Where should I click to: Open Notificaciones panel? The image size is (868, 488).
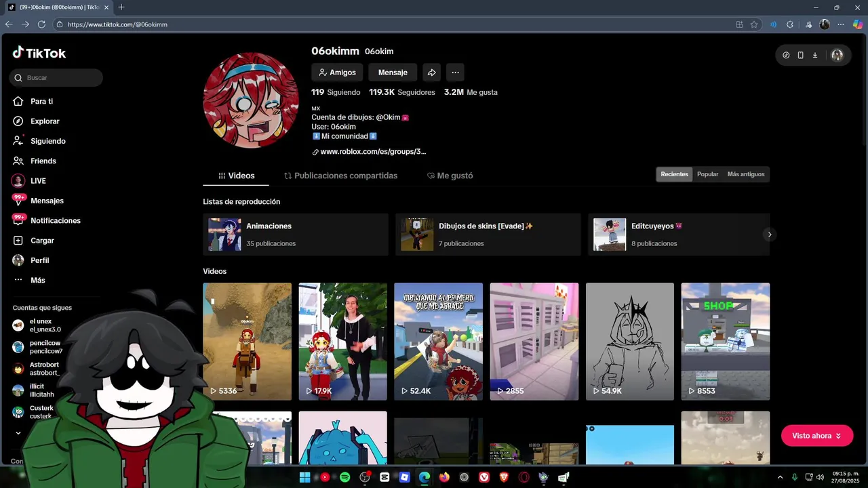[x=46, y=220]
